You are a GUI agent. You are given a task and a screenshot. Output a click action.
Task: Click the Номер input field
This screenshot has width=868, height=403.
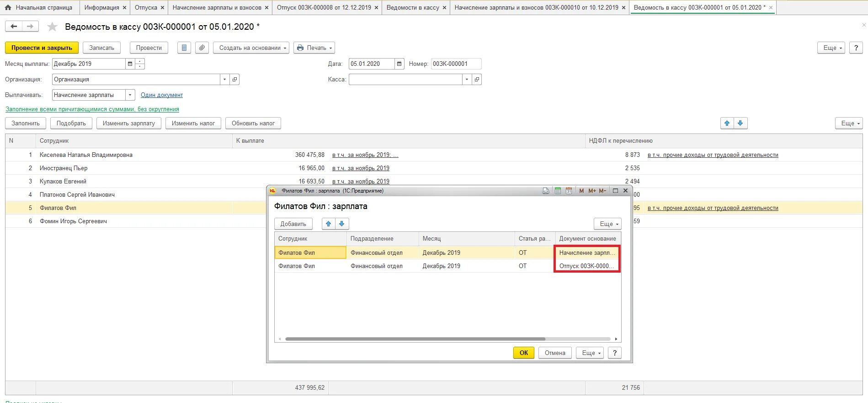pyautogui.click(x=456, y=64)
